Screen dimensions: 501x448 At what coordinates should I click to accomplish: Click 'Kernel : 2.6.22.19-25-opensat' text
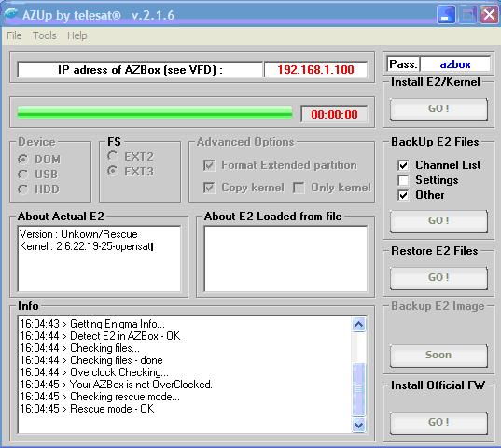tap(86, 246)
